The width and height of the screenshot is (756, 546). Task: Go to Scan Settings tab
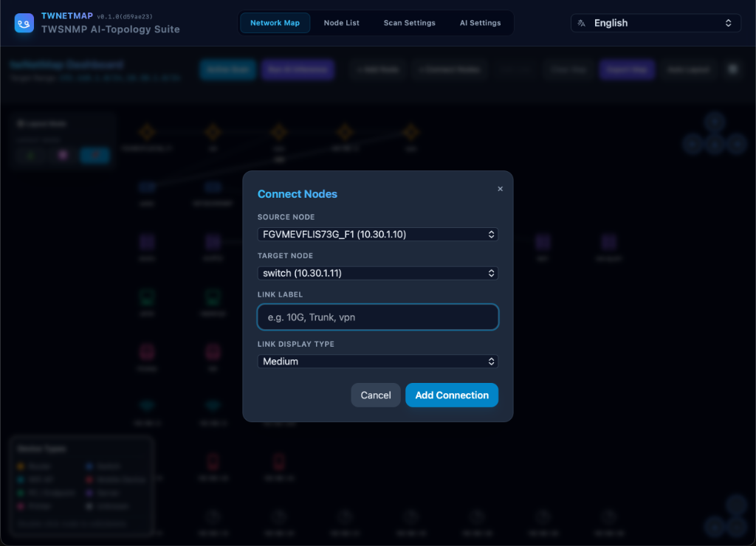pos(409,23)
